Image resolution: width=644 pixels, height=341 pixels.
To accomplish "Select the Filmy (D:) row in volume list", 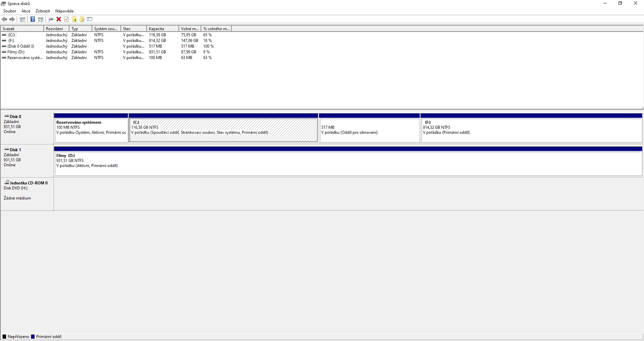I will [x=16, y=52].
